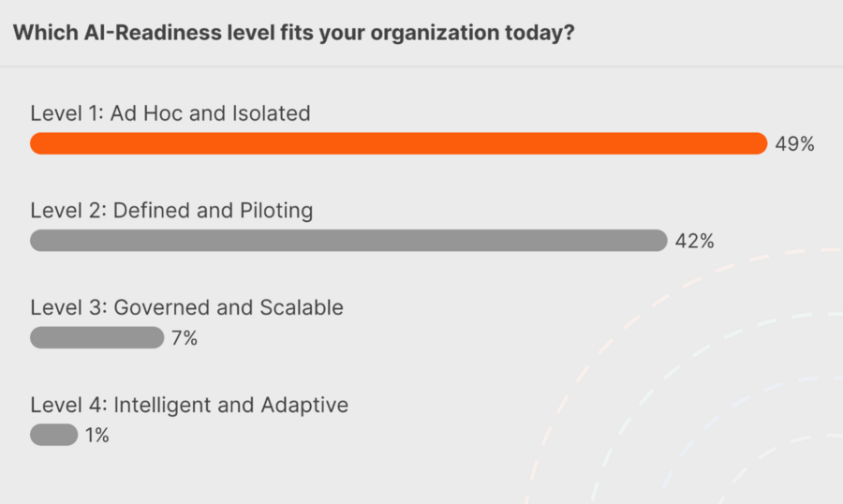Click the divider line below the question
843x504 pixels.
[x=421, y=67]
